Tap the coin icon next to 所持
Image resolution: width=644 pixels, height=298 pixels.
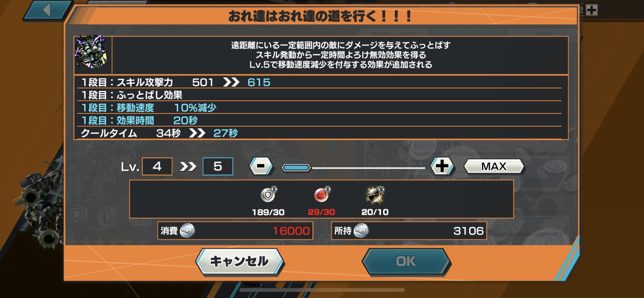click(x=361, y=231)
